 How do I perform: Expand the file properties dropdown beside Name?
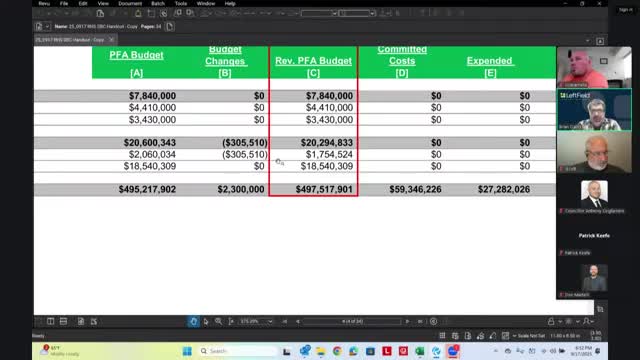pos(47,27)
